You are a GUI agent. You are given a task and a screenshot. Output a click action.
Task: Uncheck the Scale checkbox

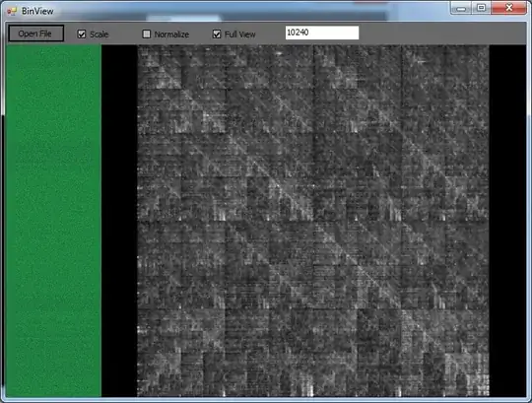click(82, 34)
